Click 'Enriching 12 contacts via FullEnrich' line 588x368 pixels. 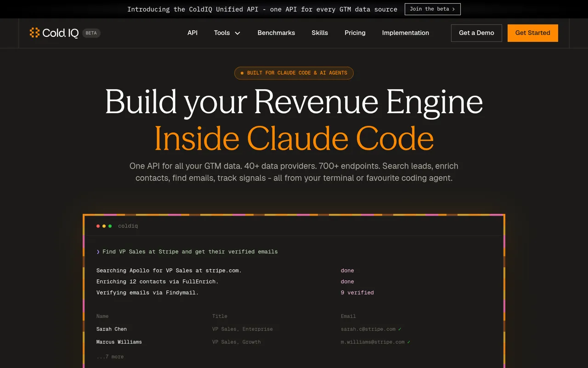click(x=158, y=282)
